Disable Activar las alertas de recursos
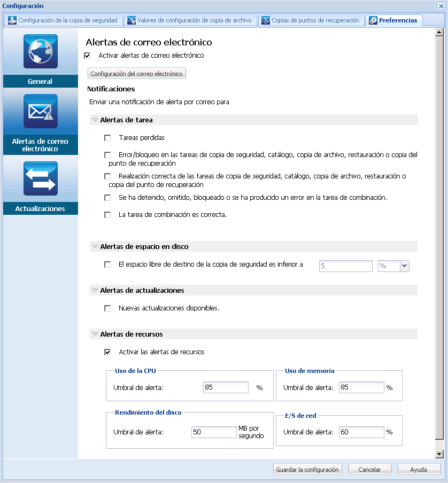Viewport: 448px width, 483px height. 107,352
